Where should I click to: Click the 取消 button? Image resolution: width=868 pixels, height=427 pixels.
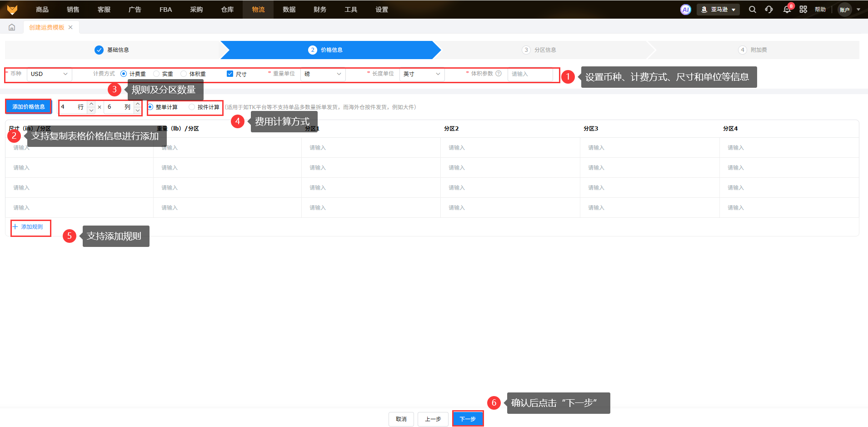(401, 419)
